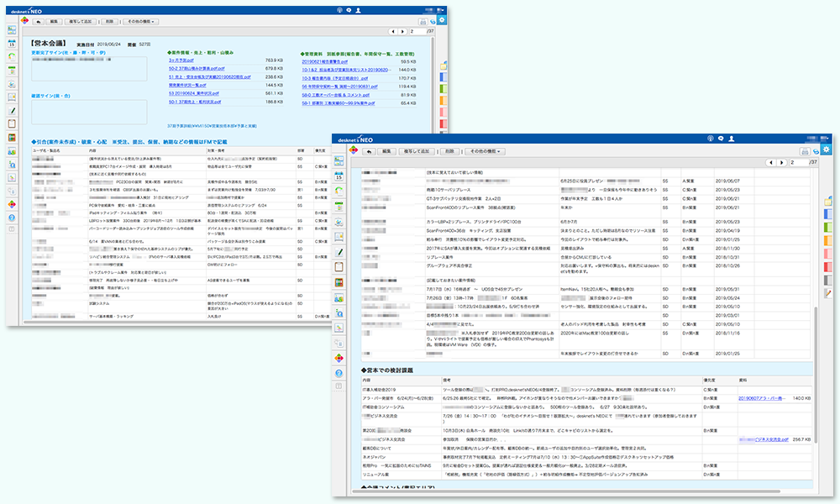Viewport: 840px width, 504px height.
Task: Click the pencil memo icon in back window sidebar
Action: click(12, 110)
